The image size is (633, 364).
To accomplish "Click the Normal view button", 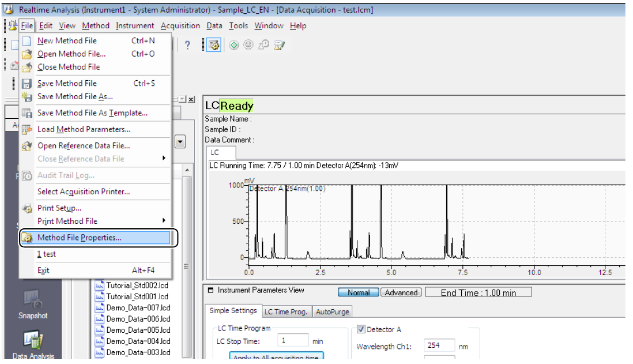I will click(358, 292).
